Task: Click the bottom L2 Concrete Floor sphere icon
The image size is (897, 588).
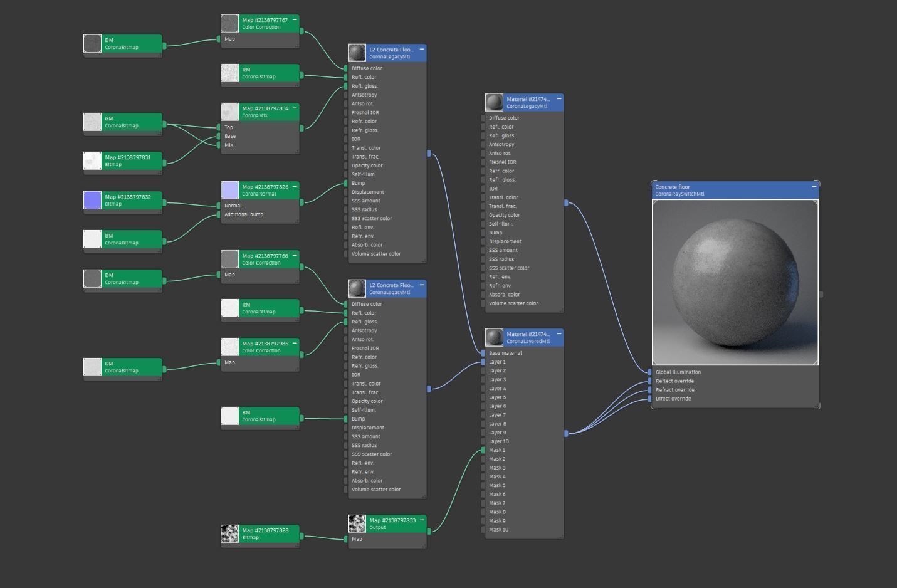Action: coord(357,288)
